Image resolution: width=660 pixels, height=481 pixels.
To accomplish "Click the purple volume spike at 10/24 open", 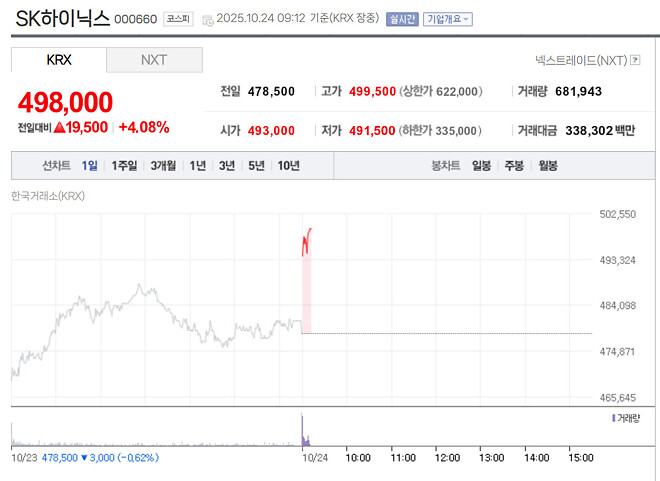I will pyautogui.click(x=303, y=429).
